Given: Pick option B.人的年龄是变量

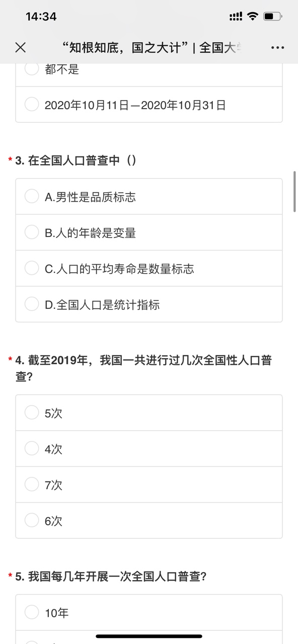Looking at the screenshot, I should 149,232.
